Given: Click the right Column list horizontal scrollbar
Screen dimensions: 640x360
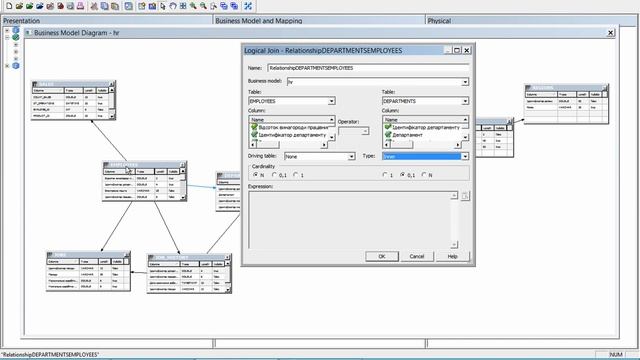Looking at the screenshot, I should 422,145.
